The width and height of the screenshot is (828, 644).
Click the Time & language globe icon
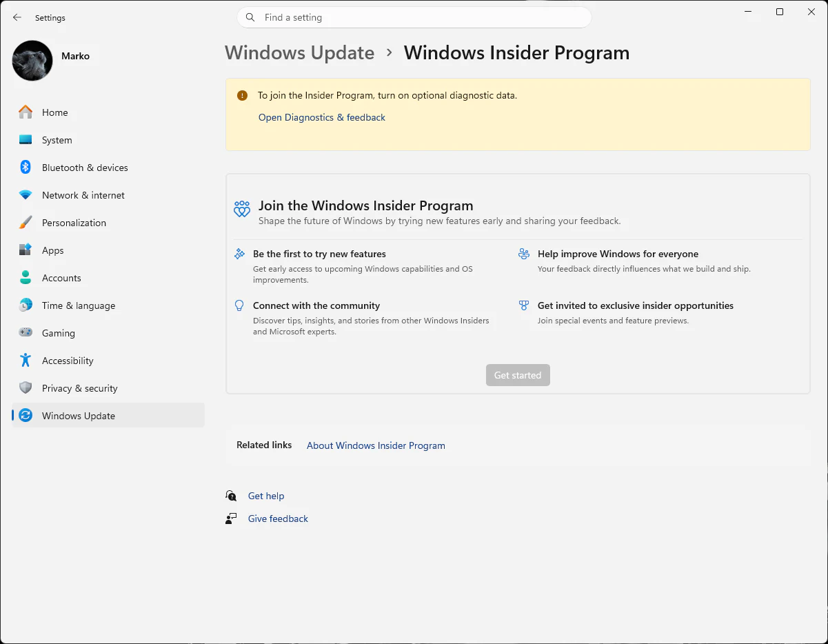coord(26,305)
